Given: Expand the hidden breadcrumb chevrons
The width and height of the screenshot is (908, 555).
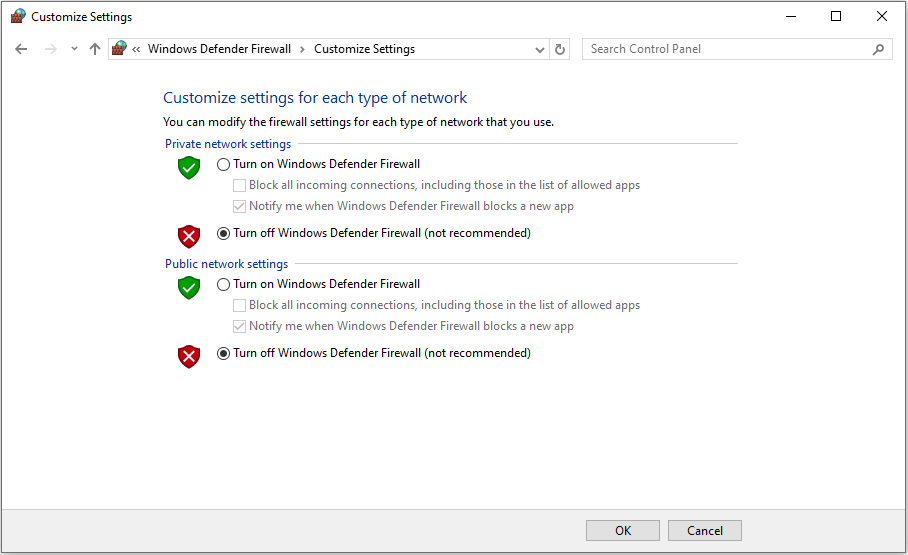Looking at the screenshot, I should coord(136,49).
